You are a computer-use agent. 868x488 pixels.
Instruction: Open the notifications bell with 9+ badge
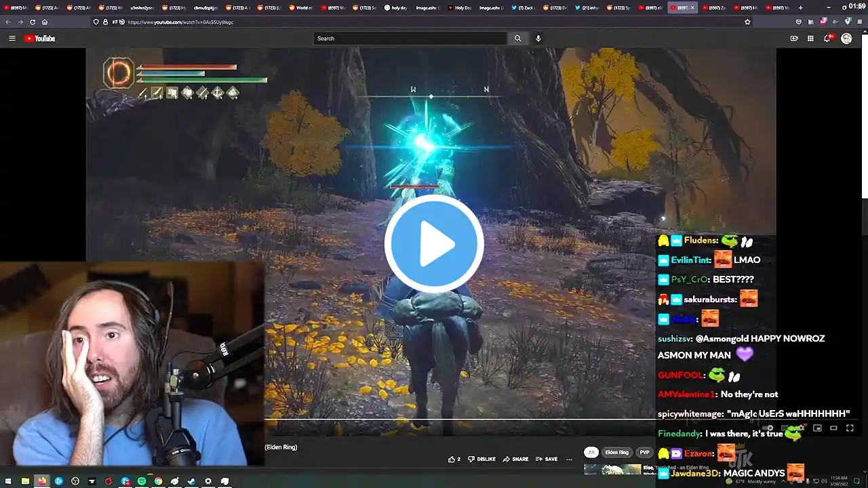827,38
